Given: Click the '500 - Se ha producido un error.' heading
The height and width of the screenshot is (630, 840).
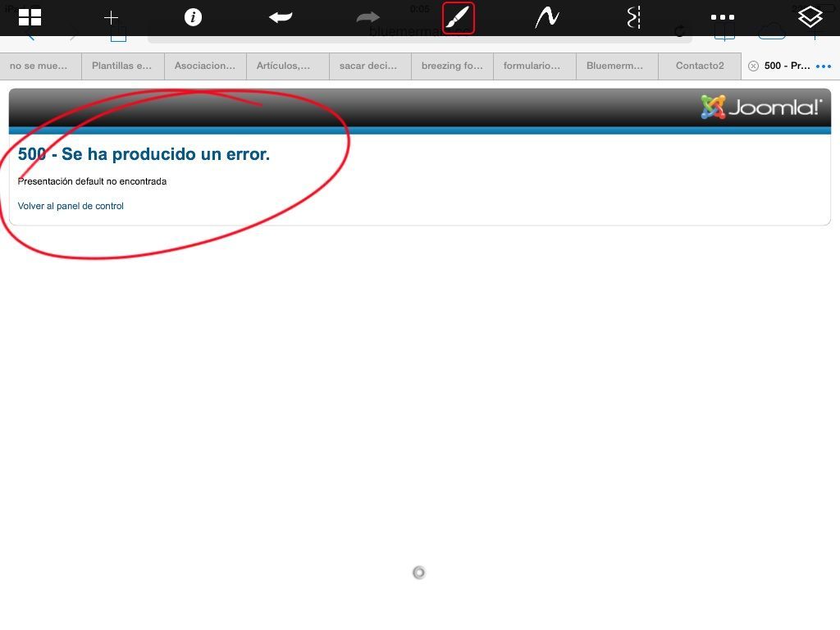Looking at the screenshot, I should [144, 154].
